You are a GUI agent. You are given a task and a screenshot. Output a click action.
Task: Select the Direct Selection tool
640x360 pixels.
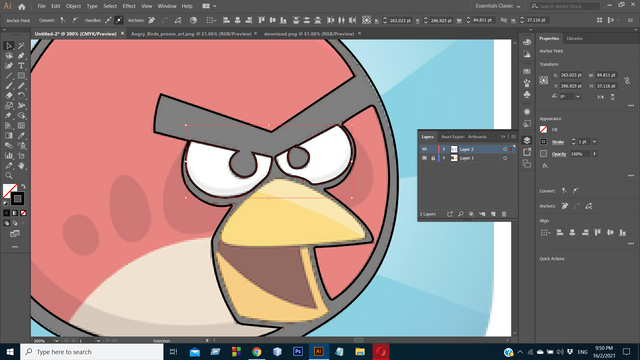9,46
